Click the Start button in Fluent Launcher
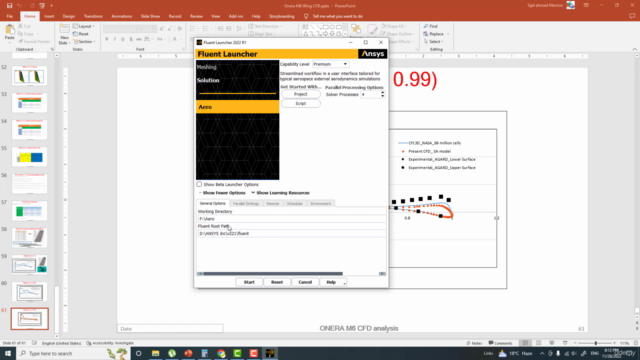The width and height of the screenshot is (640, 360). pos(249,282)
